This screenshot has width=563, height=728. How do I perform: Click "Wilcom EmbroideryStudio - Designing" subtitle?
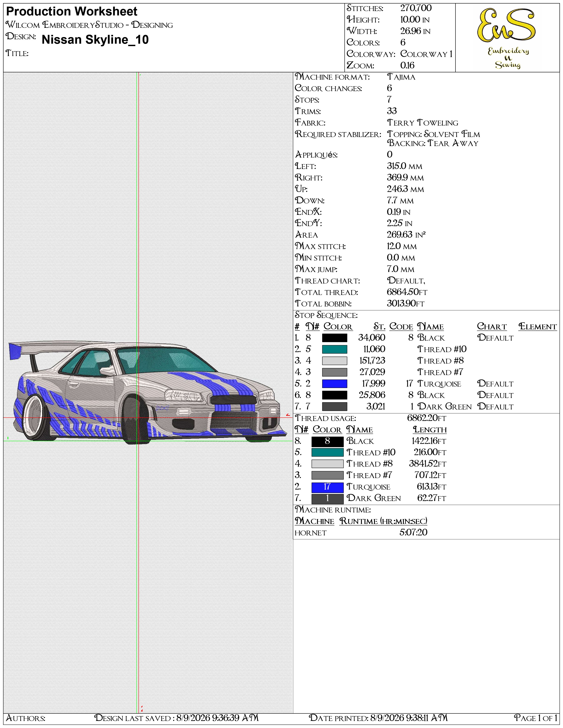[x=89, y=25]
